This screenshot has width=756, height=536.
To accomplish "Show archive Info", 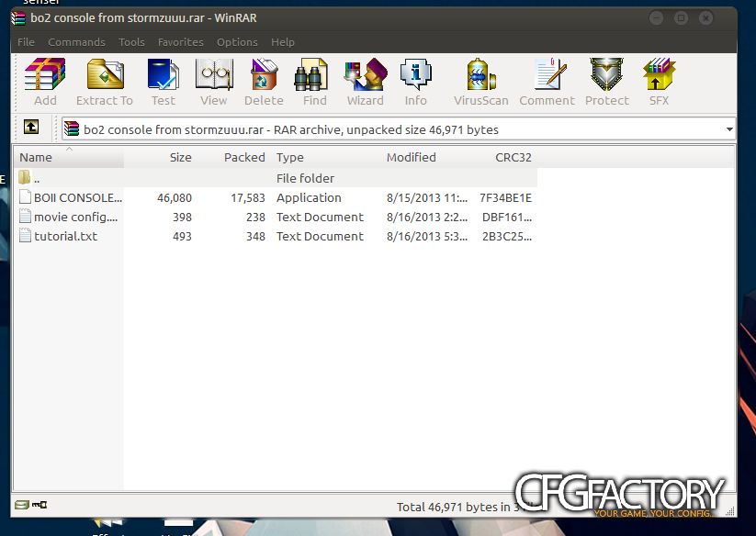I will [415, 74].
